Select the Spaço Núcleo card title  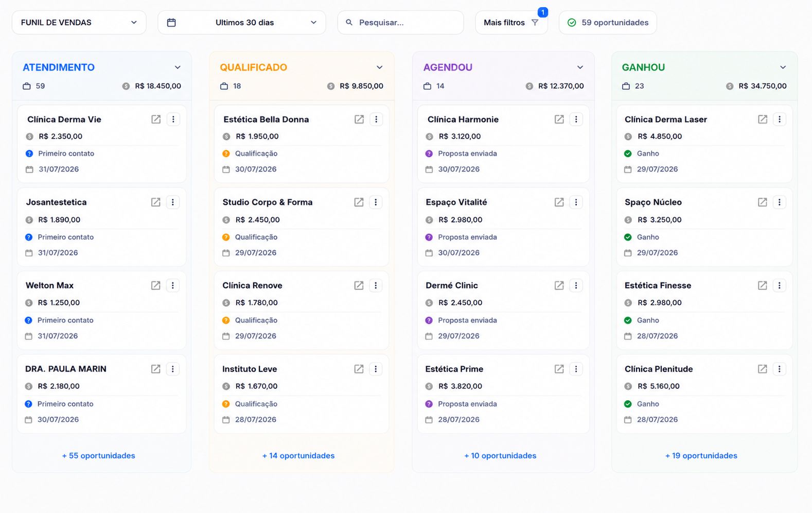coord(653,202)
